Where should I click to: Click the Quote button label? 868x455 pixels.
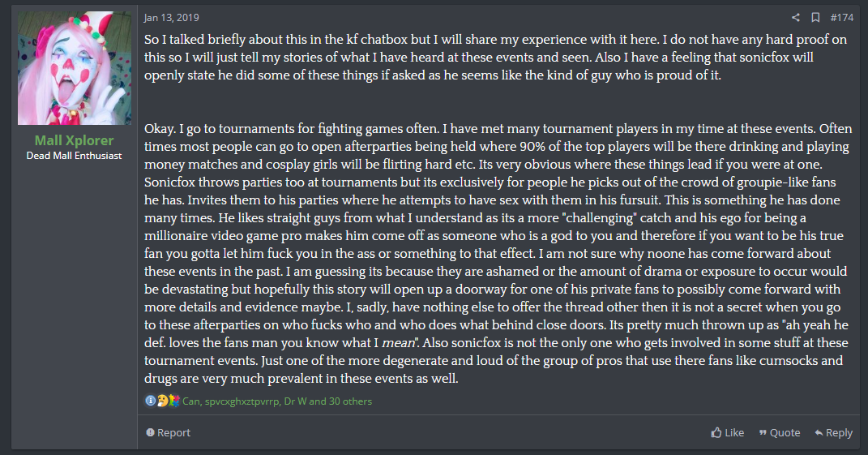(785, 432)
